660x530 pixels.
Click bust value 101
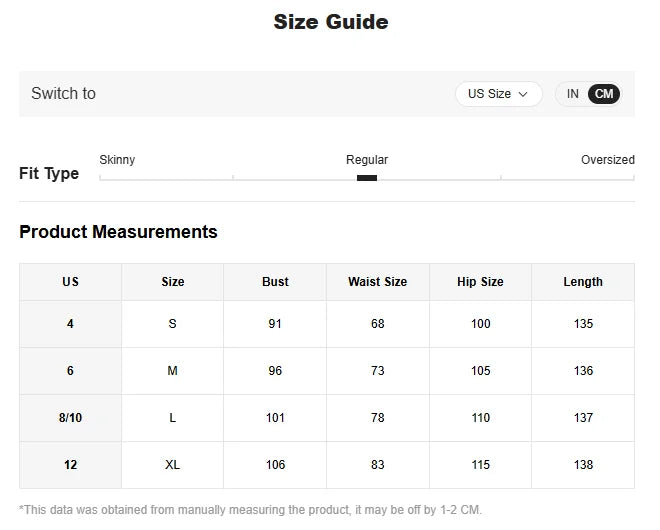pyautogui.click(x=275, y=418)
